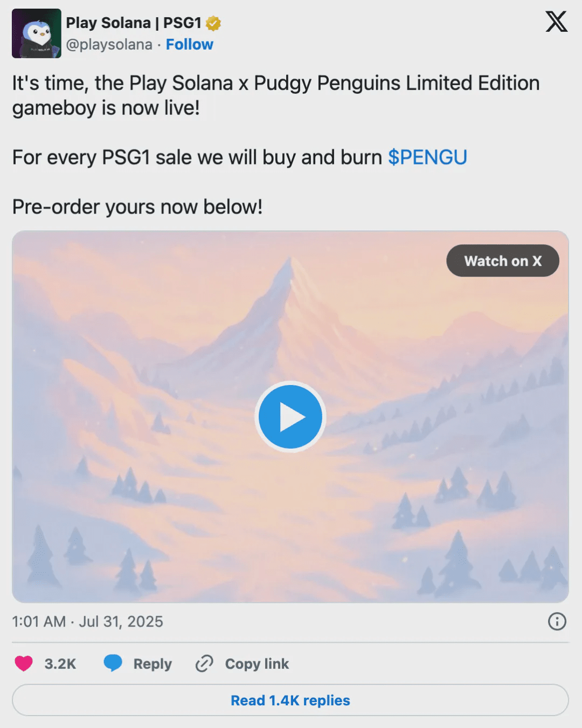Viewport: 582px width, 728px height.
Task: Open Read 1.4K replies
Action: (290, 700)
